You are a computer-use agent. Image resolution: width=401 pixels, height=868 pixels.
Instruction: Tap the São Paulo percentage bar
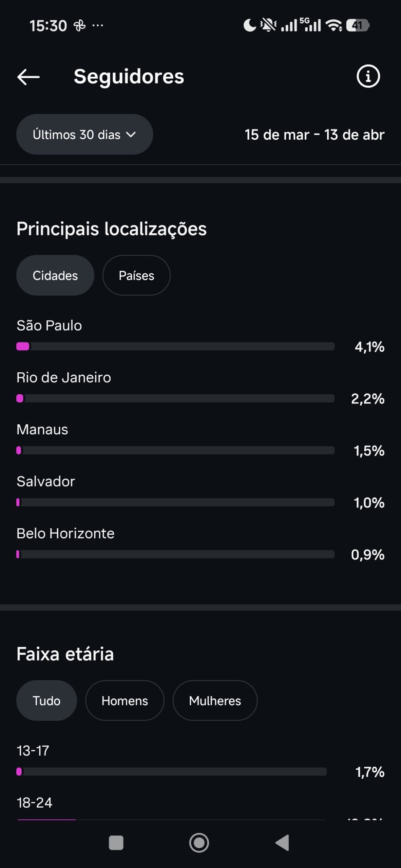175,346
